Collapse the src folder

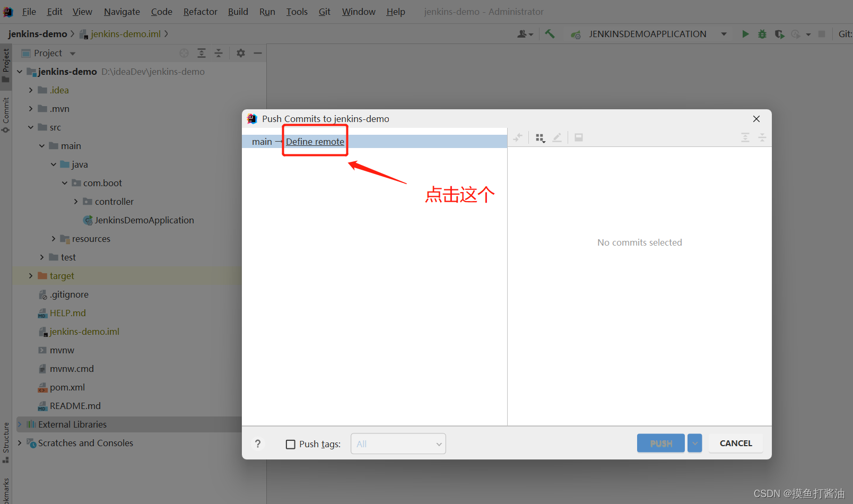point(31,127)
